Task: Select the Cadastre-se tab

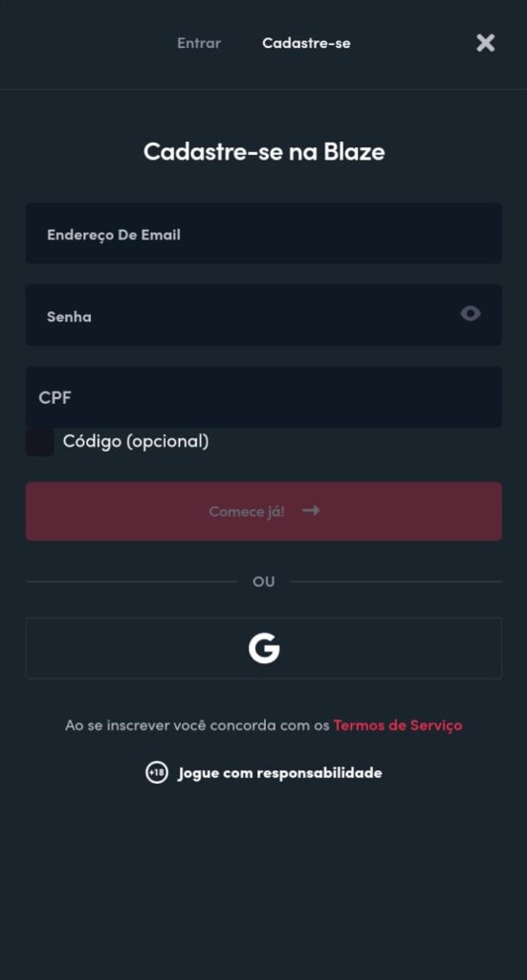Action: (306, 43)
